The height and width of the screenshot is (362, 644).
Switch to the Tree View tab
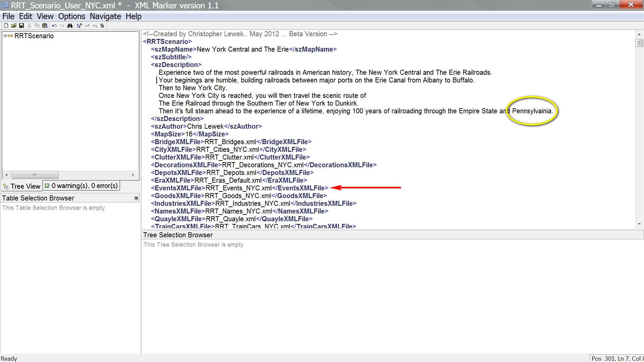(22, 186)
